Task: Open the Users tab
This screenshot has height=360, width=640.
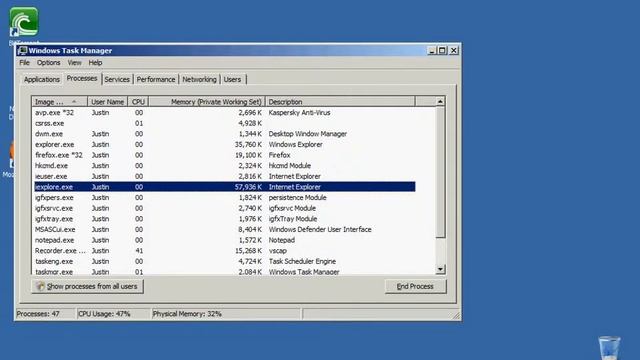Action: [x=232, y=80]
